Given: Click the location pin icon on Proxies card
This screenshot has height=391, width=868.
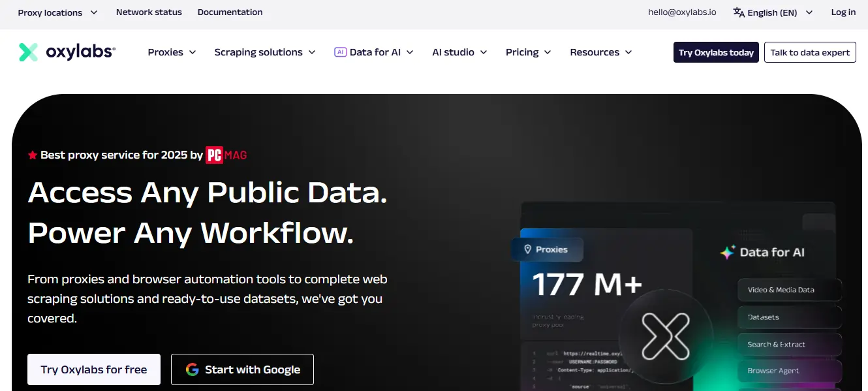Looking at the screenshot, I should (527, 249).
